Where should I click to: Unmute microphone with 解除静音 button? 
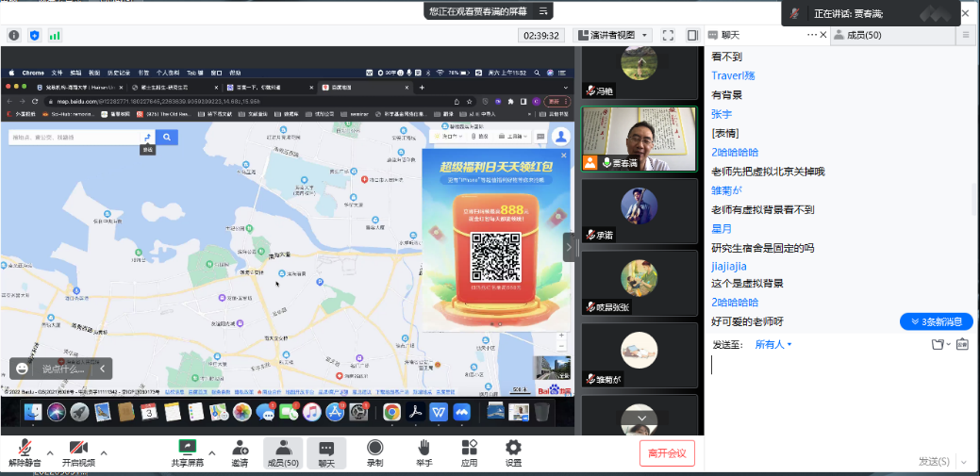click(25, 452)
